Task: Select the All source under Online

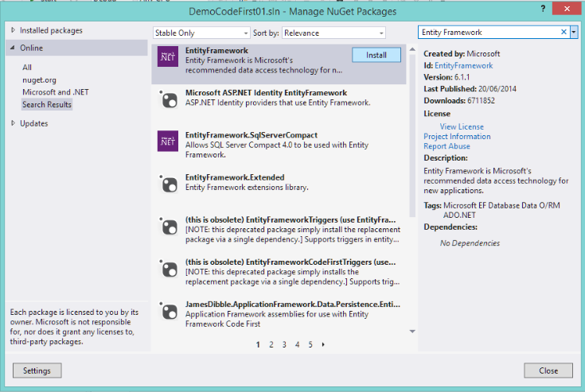Action: (27, 68)
